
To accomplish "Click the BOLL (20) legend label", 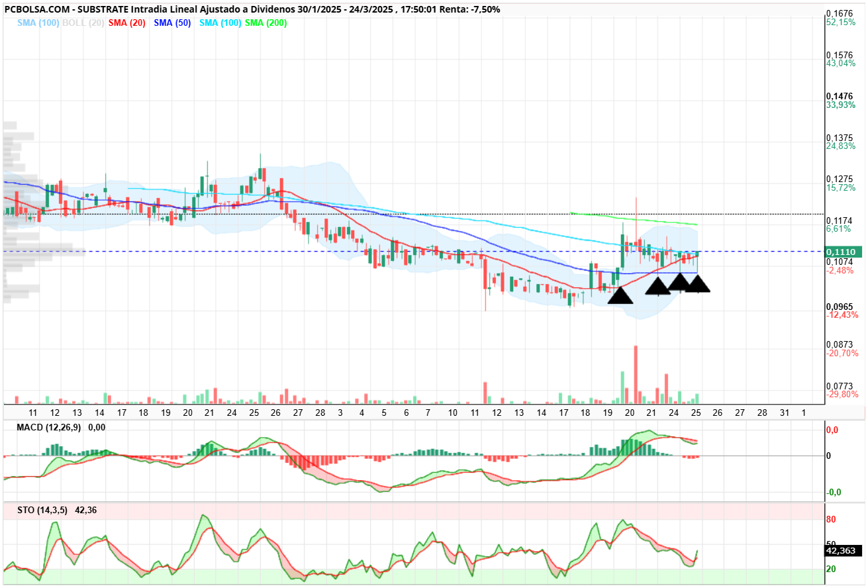I will 83,23.
